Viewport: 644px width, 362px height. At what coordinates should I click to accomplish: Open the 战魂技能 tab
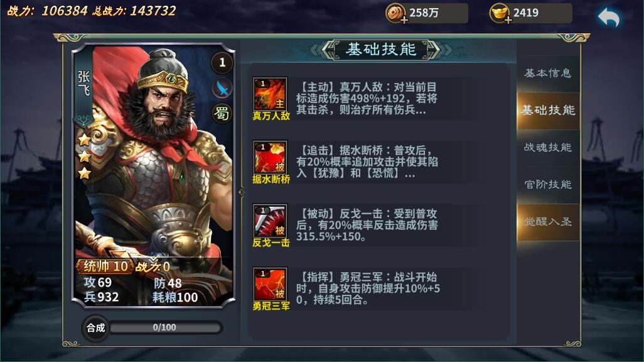click(x=548, y=147)
